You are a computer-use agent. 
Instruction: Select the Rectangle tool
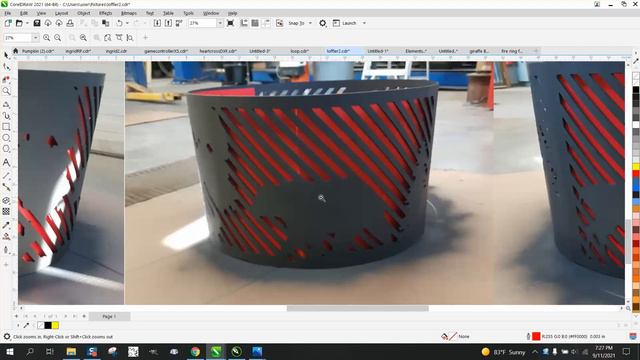point(6,127)
